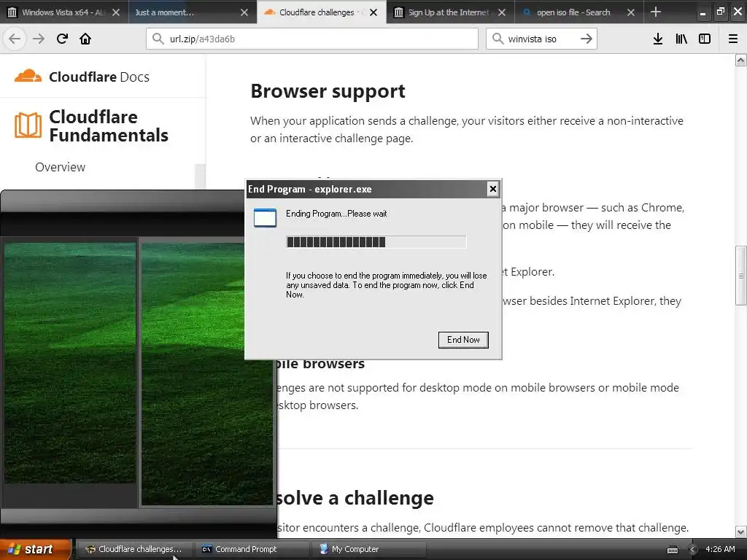Expand hidden tray icons arrow
This screenshot has height=560, width=747.
pyautogui.click(x=693, y=550)
